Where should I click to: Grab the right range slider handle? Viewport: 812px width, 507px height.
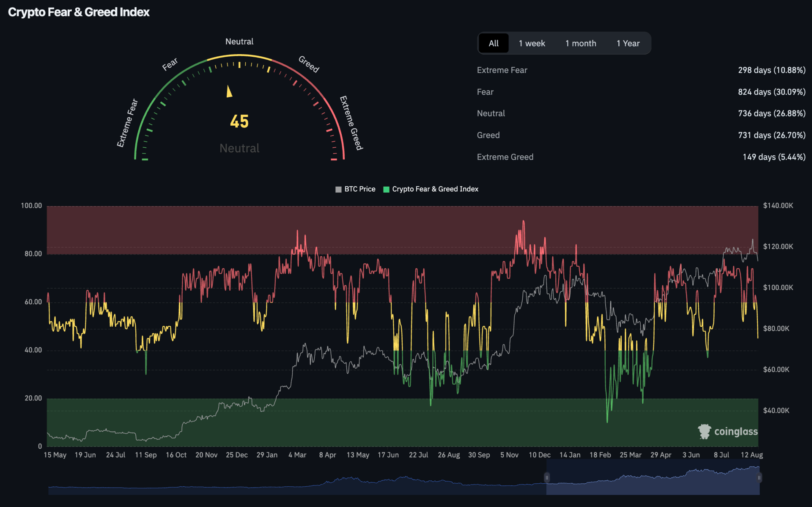(x=759, y=477)
